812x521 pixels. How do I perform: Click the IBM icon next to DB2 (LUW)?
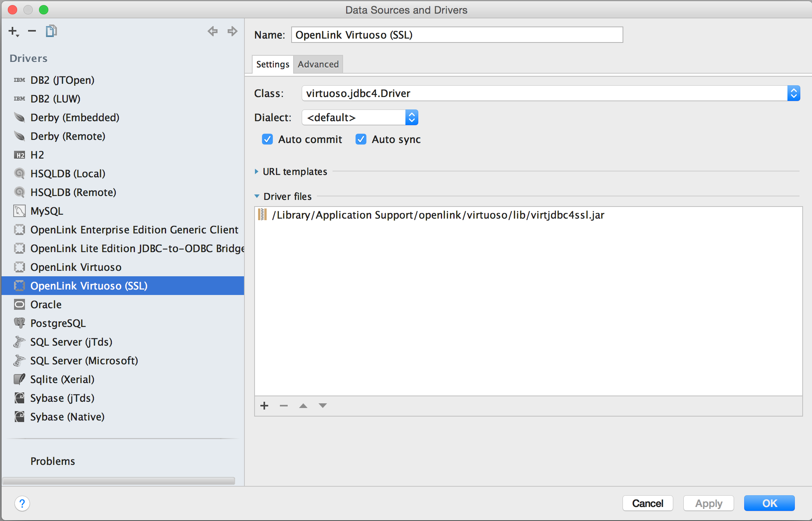point(19,99)
